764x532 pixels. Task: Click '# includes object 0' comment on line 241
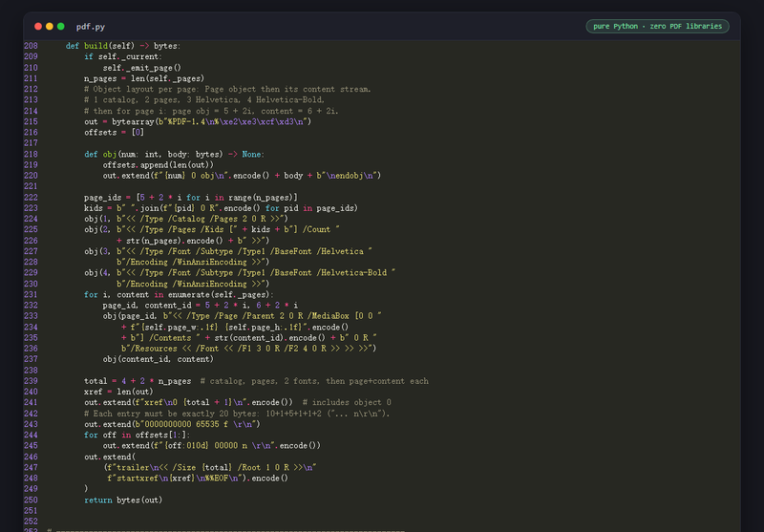[347, 402]
